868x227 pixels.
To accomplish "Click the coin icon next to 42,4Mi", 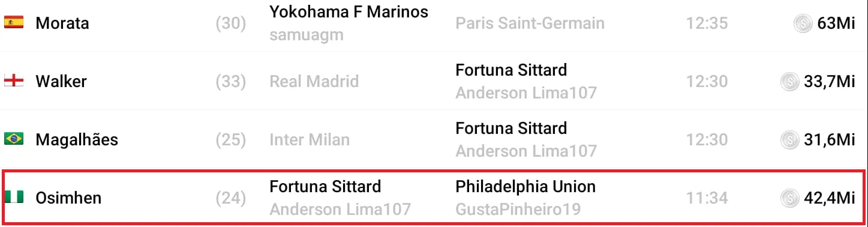I will [x=789, y=198].
